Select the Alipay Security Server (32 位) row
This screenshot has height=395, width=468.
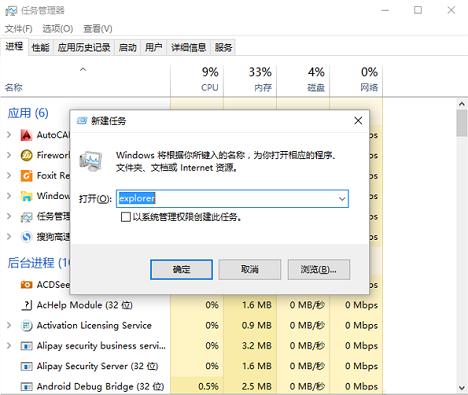click(191, 366)
